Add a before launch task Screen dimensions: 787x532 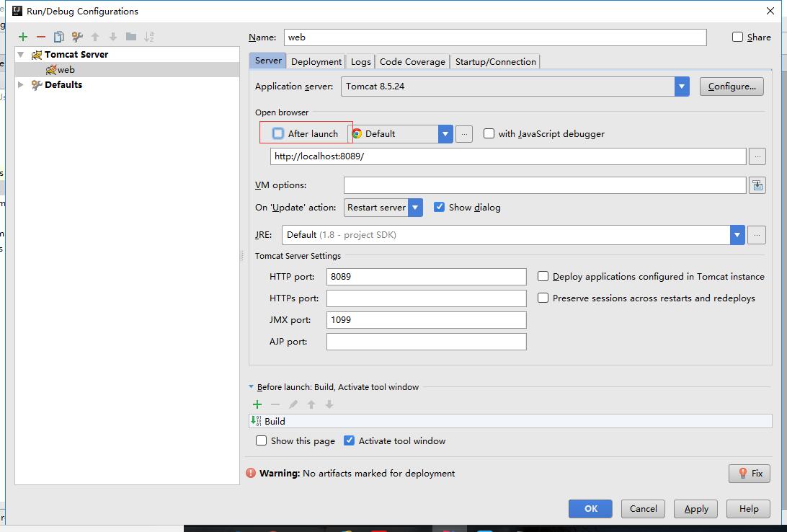pyautogui.click(x=257, y=404)
